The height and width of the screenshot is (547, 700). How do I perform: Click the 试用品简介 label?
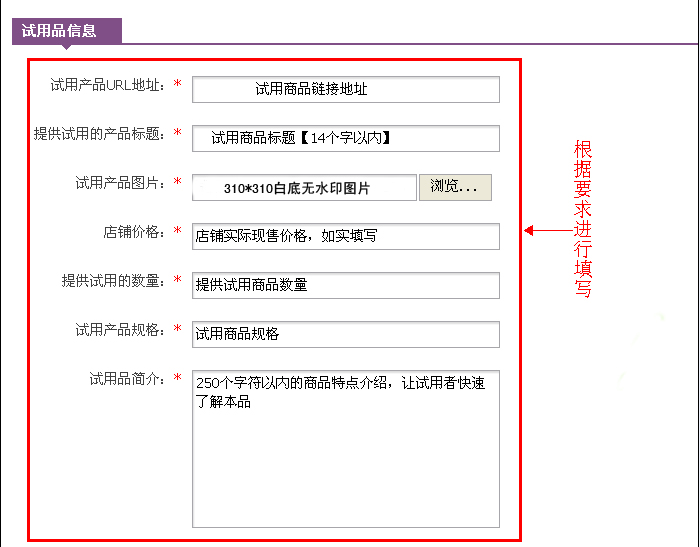click(x=126, y=379)
